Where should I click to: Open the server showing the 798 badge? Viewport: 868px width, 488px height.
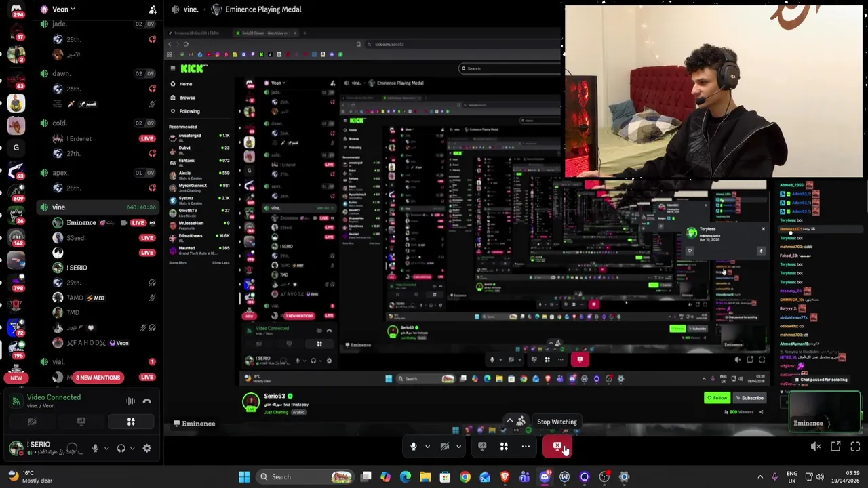(16, 282)
